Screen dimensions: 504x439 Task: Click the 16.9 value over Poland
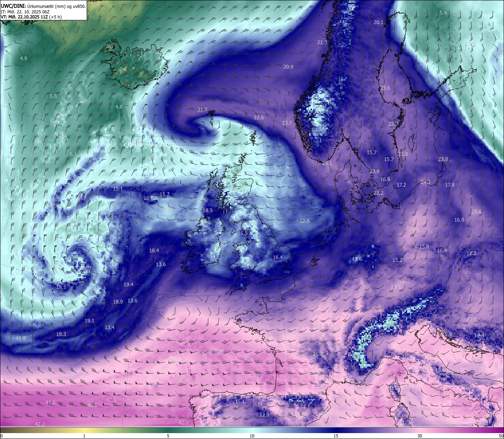[459, 220]
